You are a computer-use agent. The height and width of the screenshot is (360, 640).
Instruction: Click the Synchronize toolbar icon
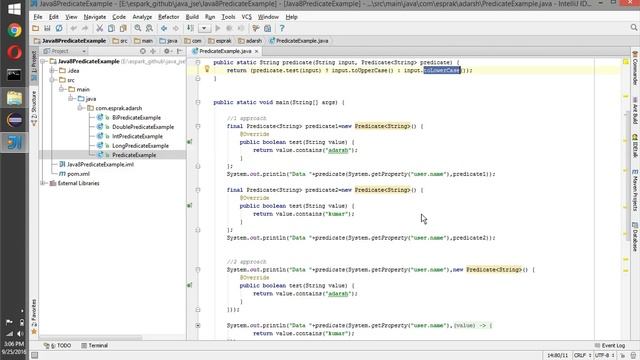59,28
